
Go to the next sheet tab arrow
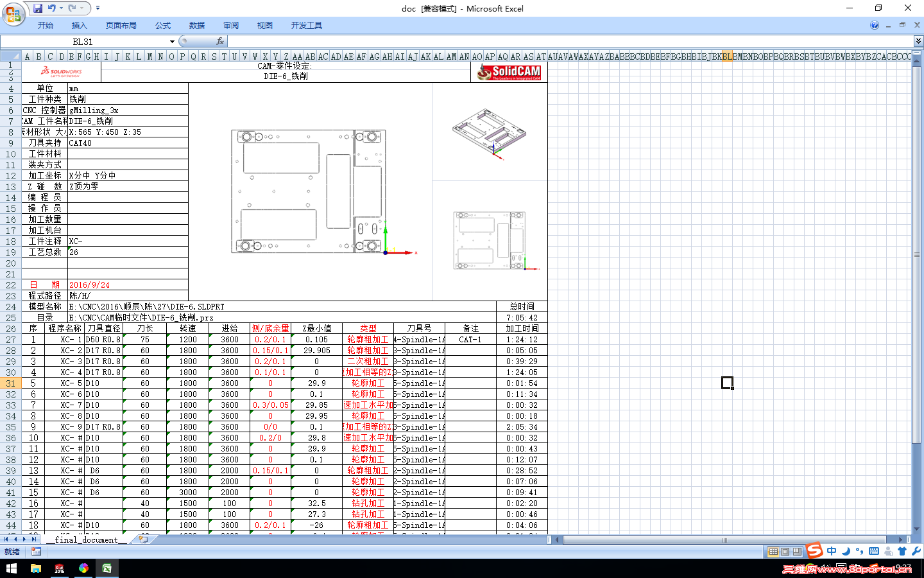tap(24, 540)
